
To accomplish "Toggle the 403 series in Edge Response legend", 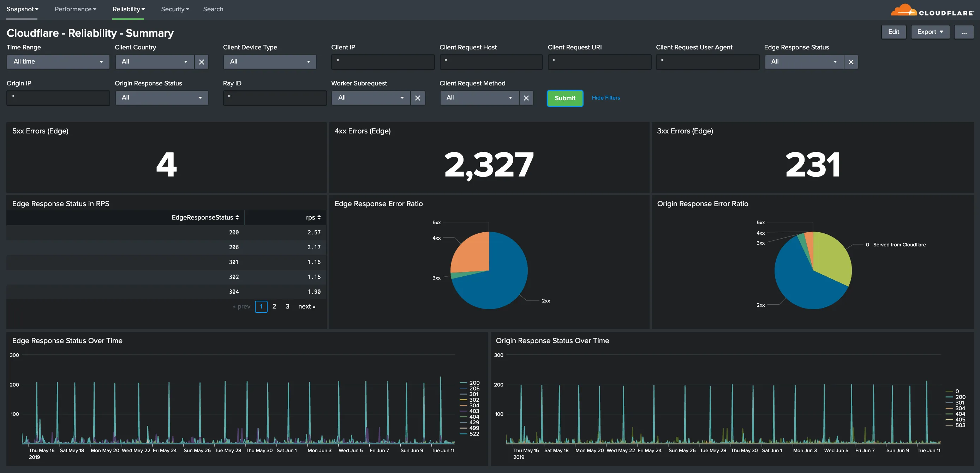I will (473, 411).
